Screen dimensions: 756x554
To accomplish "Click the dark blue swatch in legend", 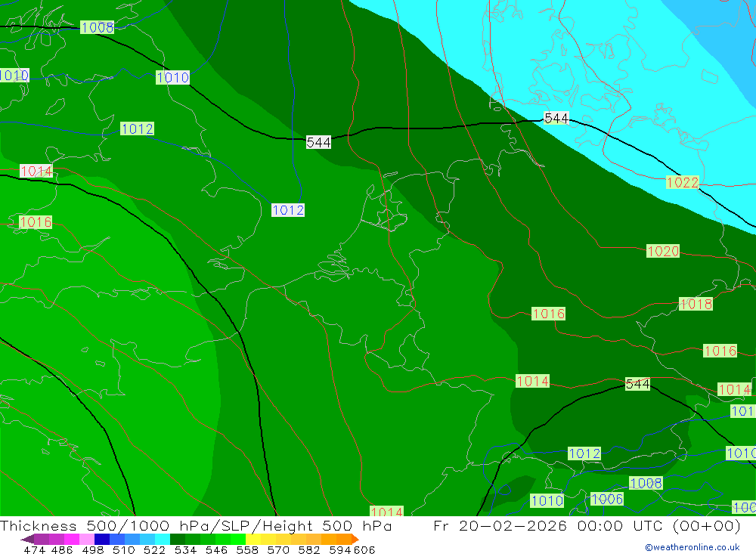I will pos(102,539).
